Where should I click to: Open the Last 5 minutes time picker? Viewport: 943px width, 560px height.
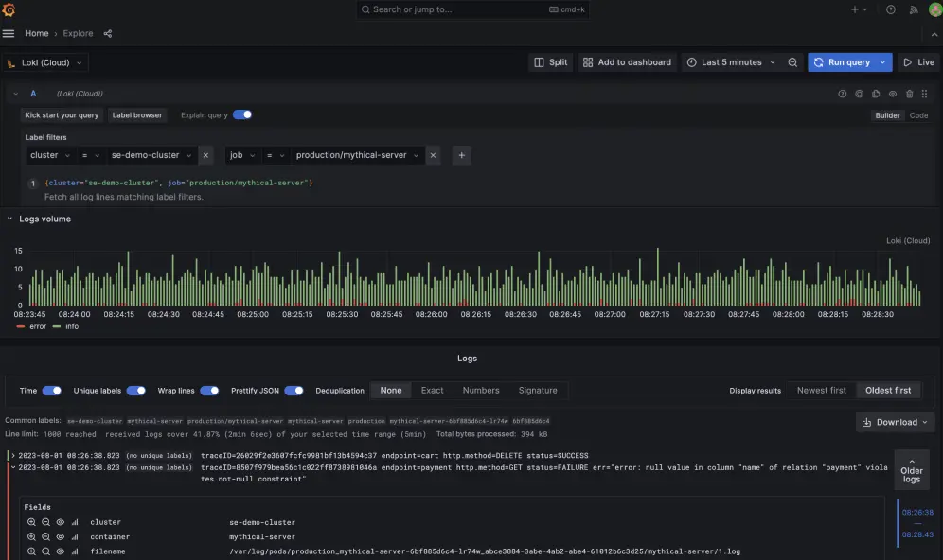(731, 62)
